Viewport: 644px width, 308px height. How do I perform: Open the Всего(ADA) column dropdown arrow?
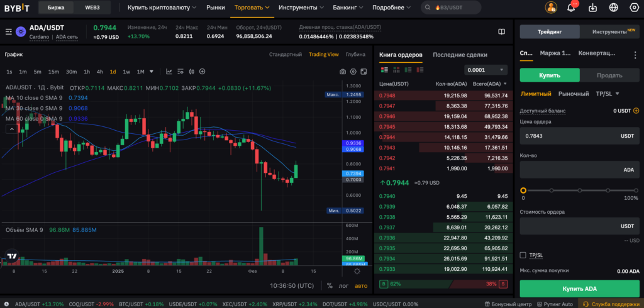click(x=505, y=84)
